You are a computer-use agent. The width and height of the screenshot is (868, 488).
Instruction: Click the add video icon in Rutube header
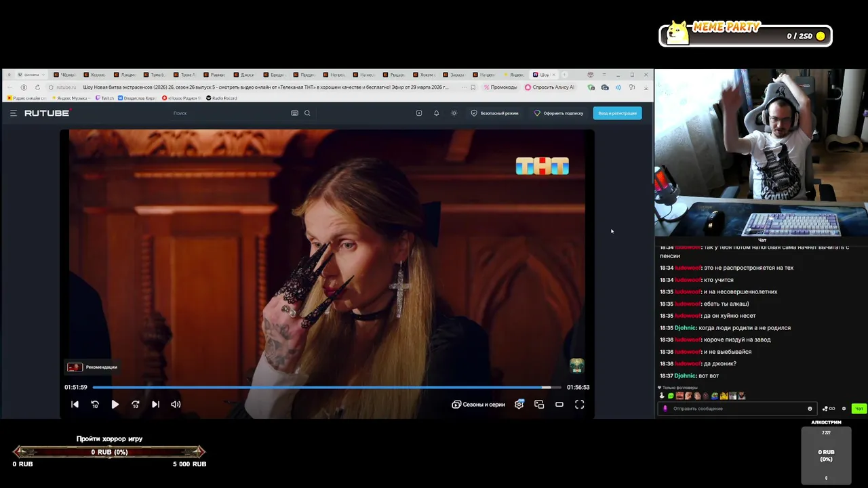pyautogui.click(x=419, y=113)
